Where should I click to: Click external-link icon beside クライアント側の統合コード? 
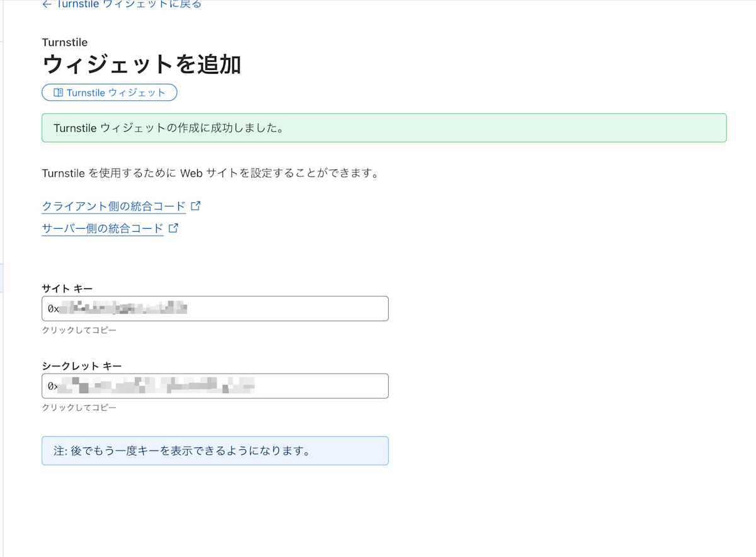(195, 205)
